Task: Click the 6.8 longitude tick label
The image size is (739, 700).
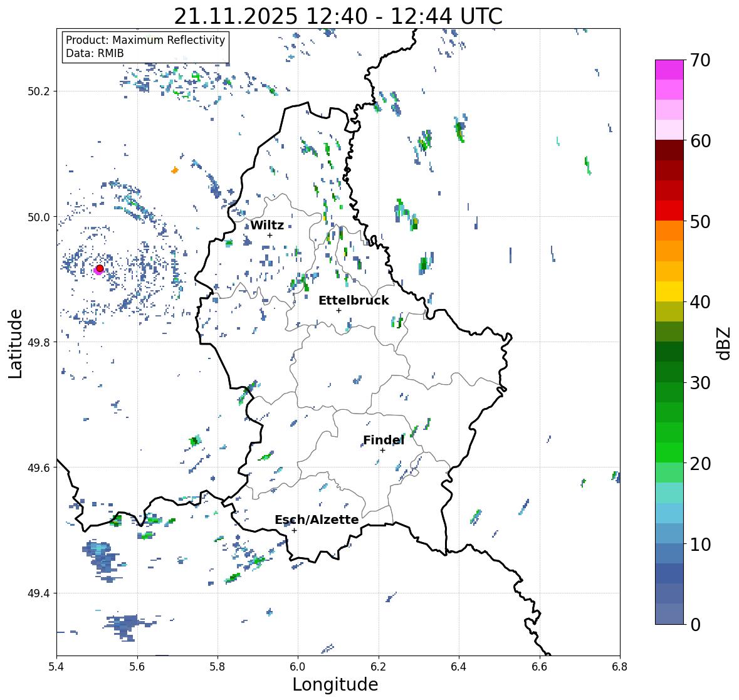Action: [620, 667]
